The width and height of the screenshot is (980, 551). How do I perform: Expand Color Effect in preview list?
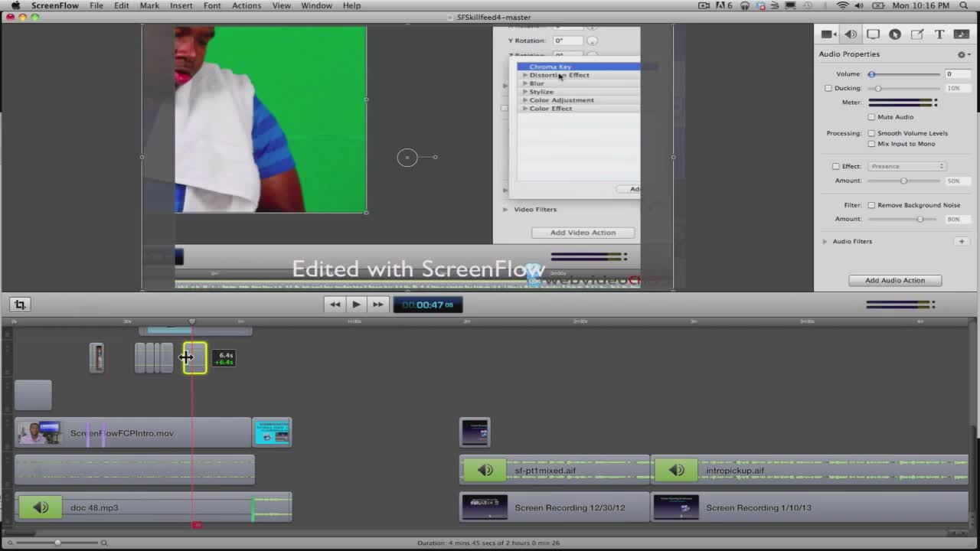pos(524,109)
